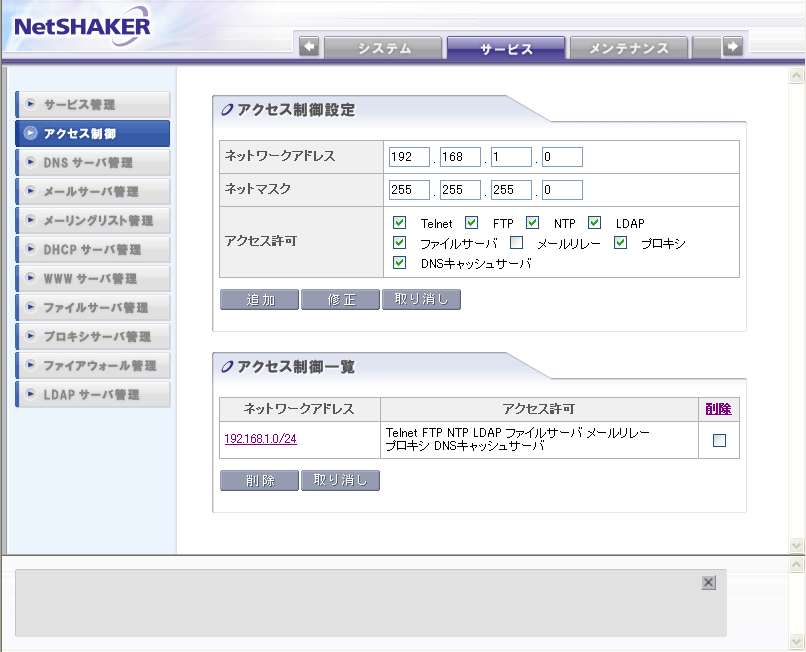The image size is (806, 652).
Task: Click the left arrow tab scroll icon
Action: 309,47
